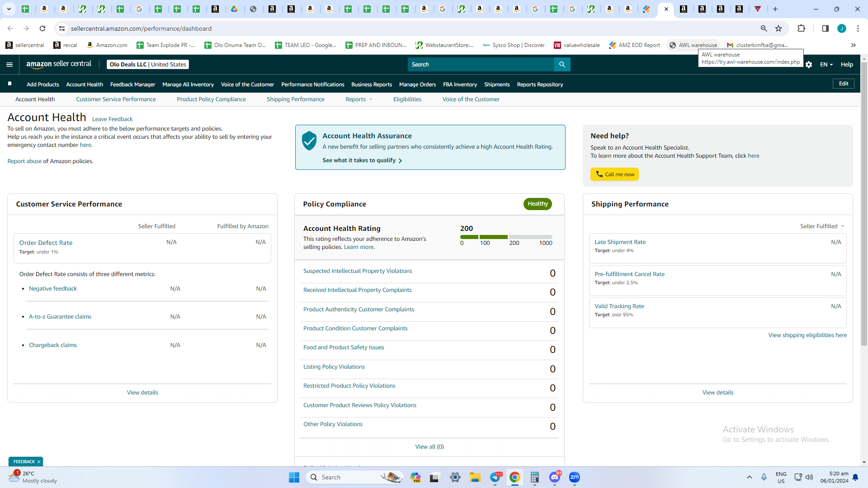The image size is (868, 488).
Task: Show hidden system tray icons chevron
Action: pos(750,477)
